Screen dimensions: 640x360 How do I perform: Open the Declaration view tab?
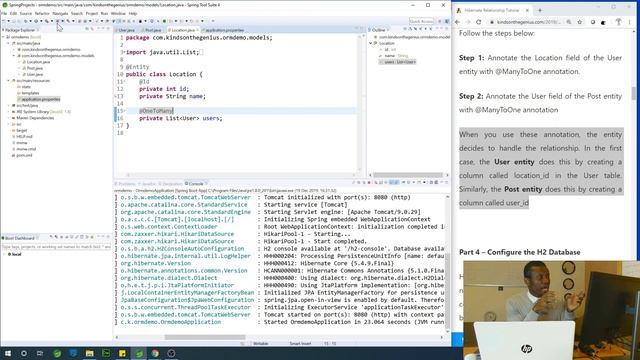(171, 184)
